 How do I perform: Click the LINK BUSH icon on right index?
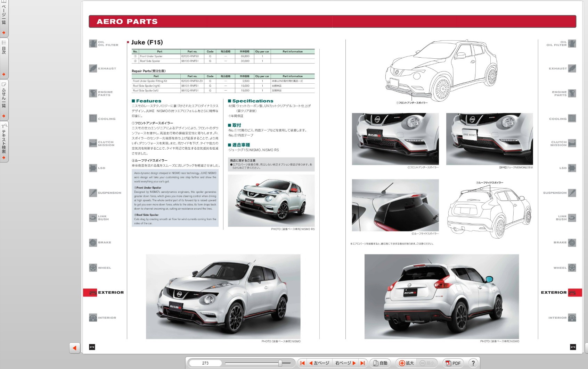tap(572, 218)
